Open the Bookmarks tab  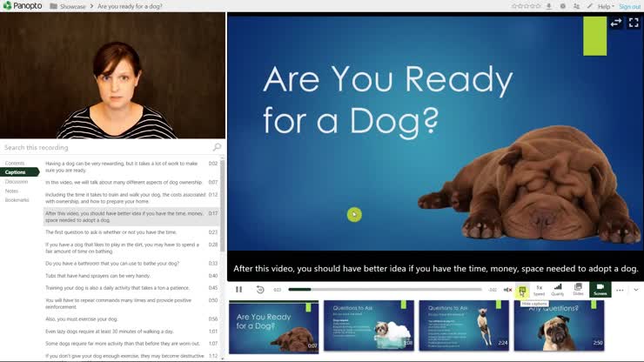coord(17,200)
